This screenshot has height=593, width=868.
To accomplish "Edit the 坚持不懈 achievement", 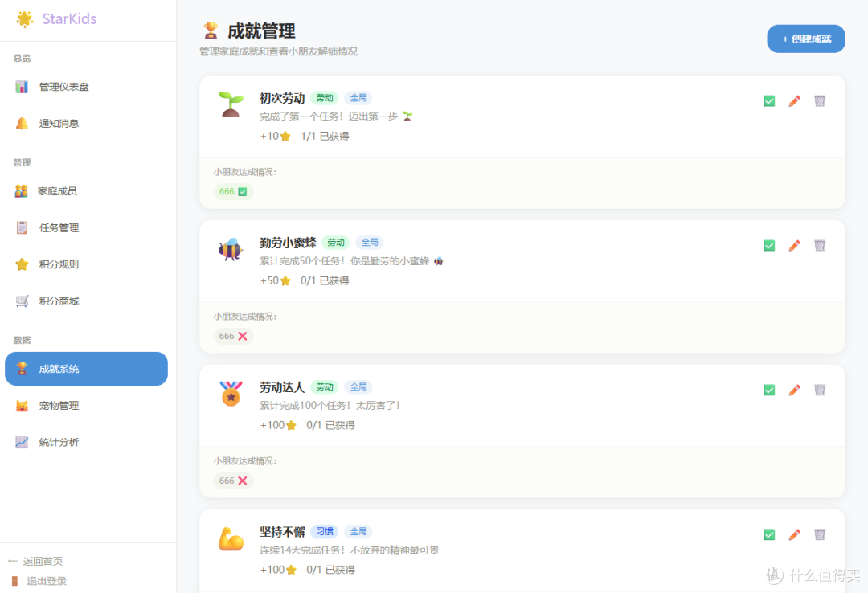I will (x=794, y=534).
